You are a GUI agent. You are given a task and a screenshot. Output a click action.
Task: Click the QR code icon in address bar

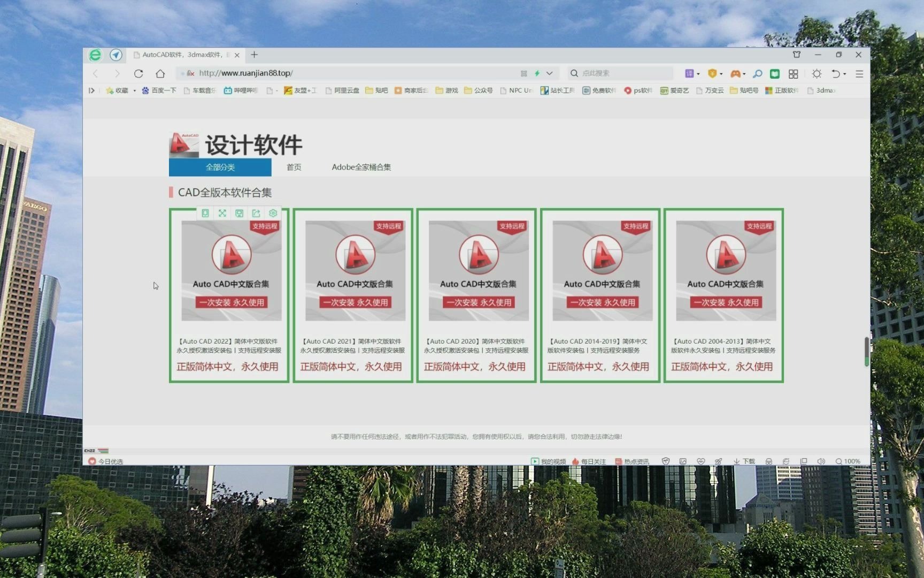[524, 73]
